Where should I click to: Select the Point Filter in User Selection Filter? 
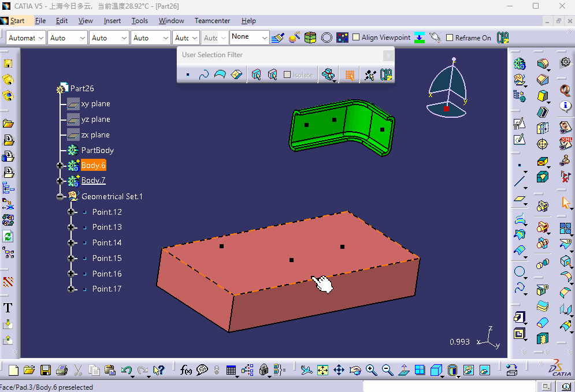188,74
